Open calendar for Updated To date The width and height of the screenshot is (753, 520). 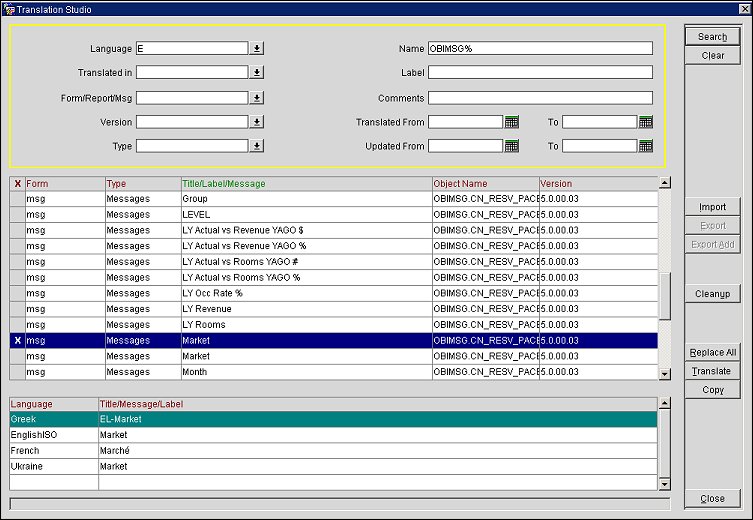[645, 146]
